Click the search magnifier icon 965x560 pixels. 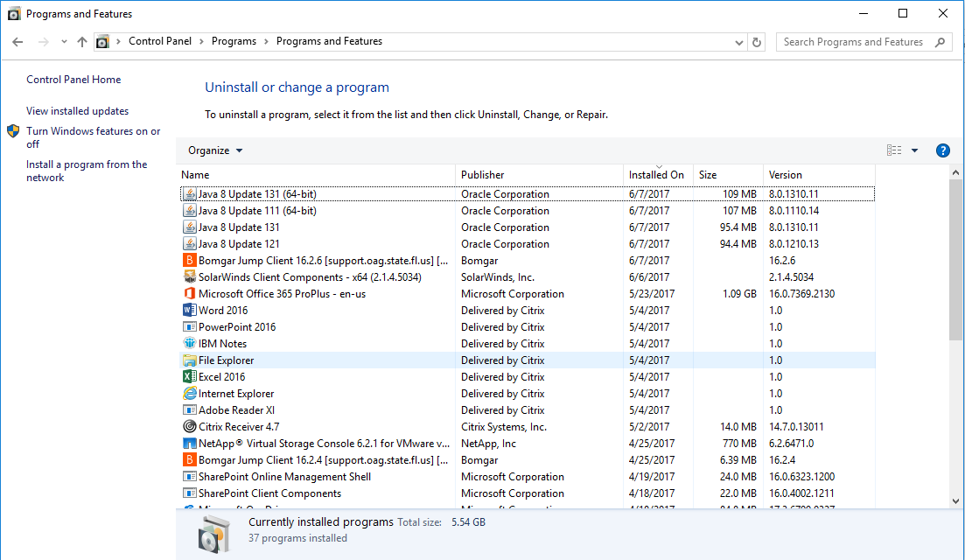(x=940, y=42)
